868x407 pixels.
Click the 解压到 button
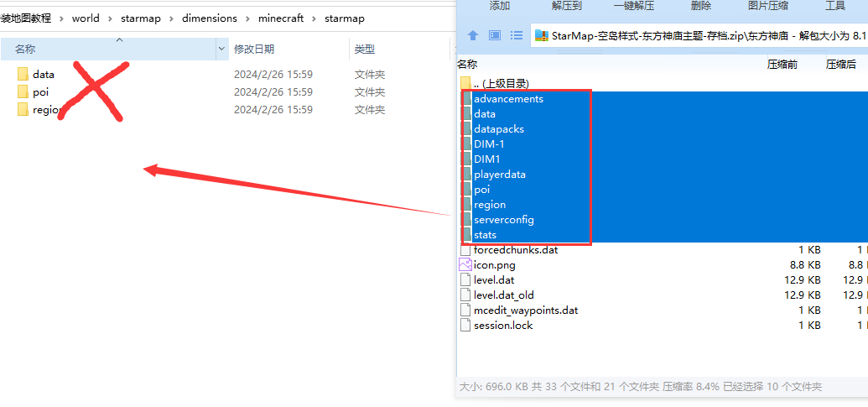pyautogui.click(x=566, y=6)
